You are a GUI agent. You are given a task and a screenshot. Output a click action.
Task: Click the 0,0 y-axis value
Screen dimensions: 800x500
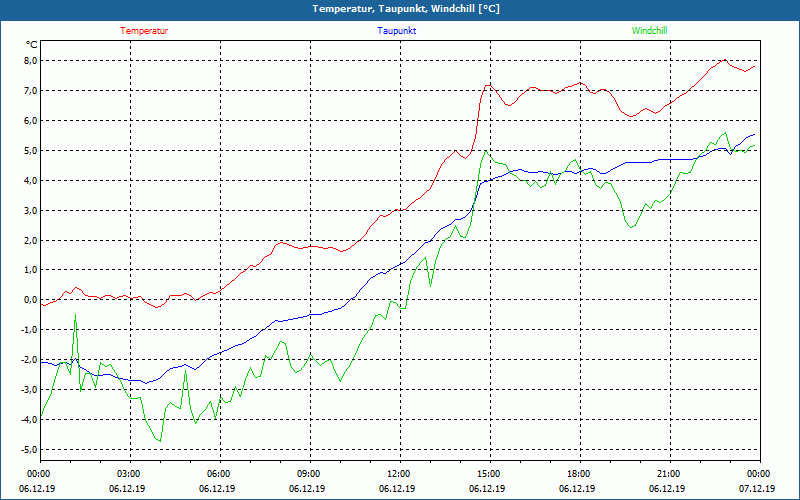(x=31, y=300)
